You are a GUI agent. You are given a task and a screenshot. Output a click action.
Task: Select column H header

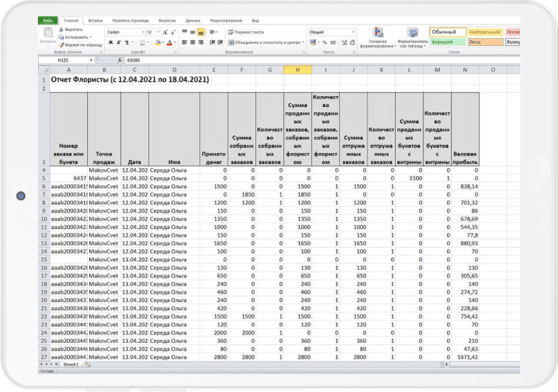[x=298, y=70]
